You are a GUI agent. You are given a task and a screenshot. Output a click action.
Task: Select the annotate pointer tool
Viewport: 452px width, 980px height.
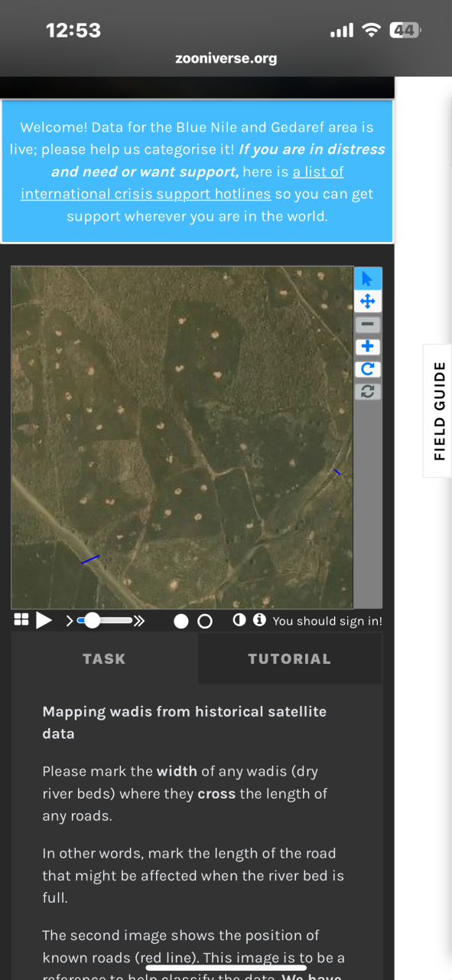coord(368,279)
